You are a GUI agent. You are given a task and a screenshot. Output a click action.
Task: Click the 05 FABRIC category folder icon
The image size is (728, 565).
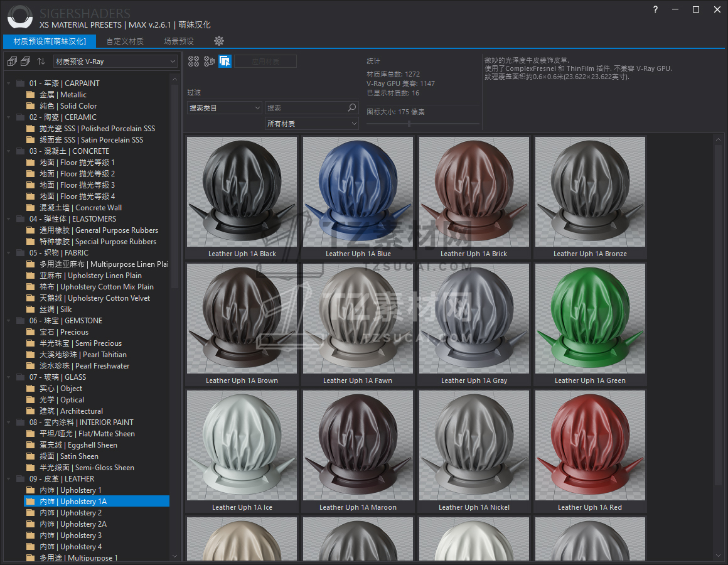21,252
